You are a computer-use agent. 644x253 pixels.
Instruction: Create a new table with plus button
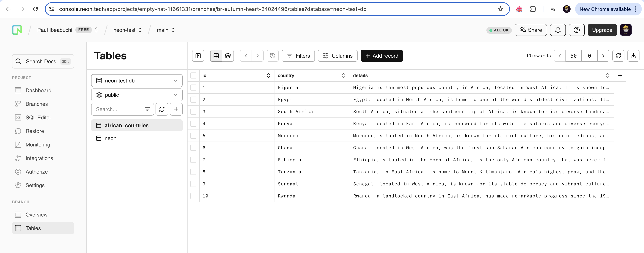pos(176,109)
